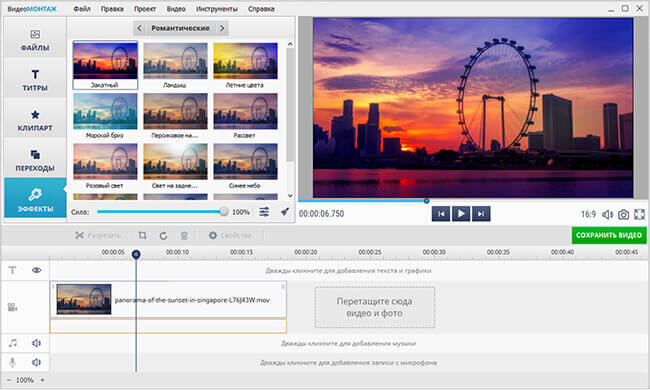Viewport: 650px width, 390px height.
Task: Open effect manual settings sliders icon
Action: [x=264, y=212]
